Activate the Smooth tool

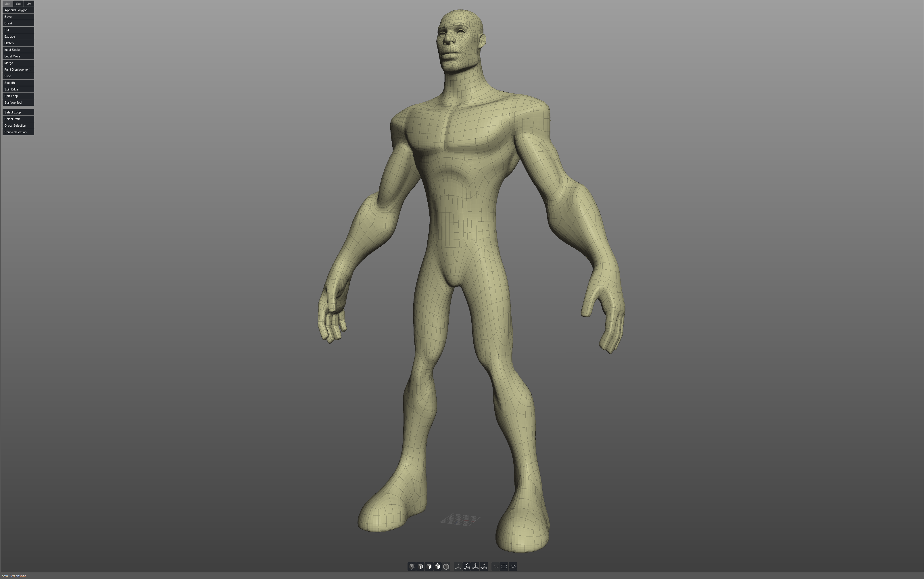coord(18,83)
